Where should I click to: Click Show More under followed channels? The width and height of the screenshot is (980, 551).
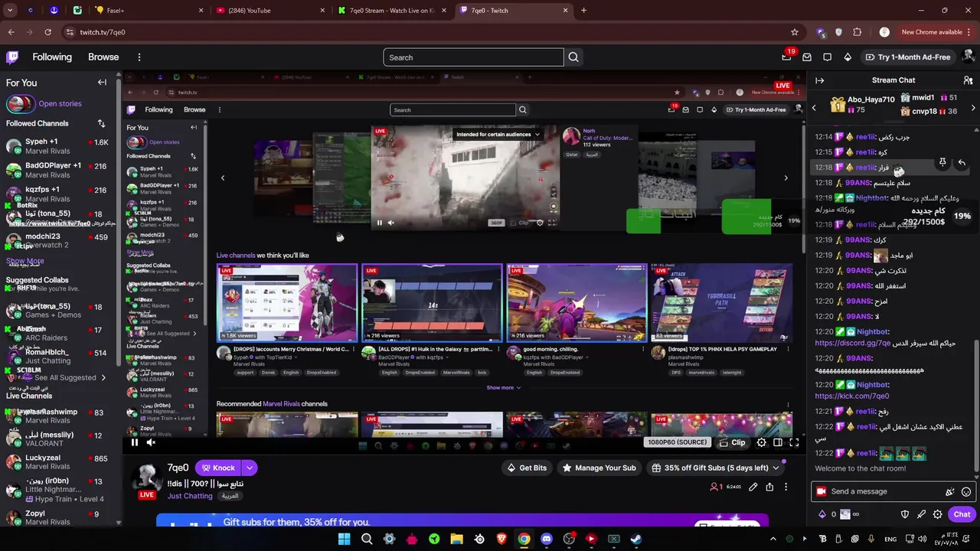(25, 261)
